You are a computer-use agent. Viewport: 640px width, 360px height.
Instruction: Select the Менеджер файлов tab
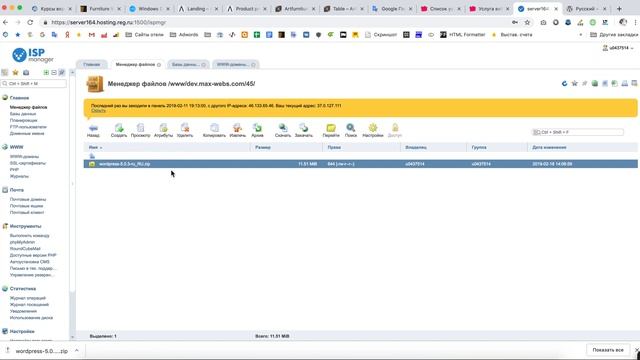coord(138,64)
